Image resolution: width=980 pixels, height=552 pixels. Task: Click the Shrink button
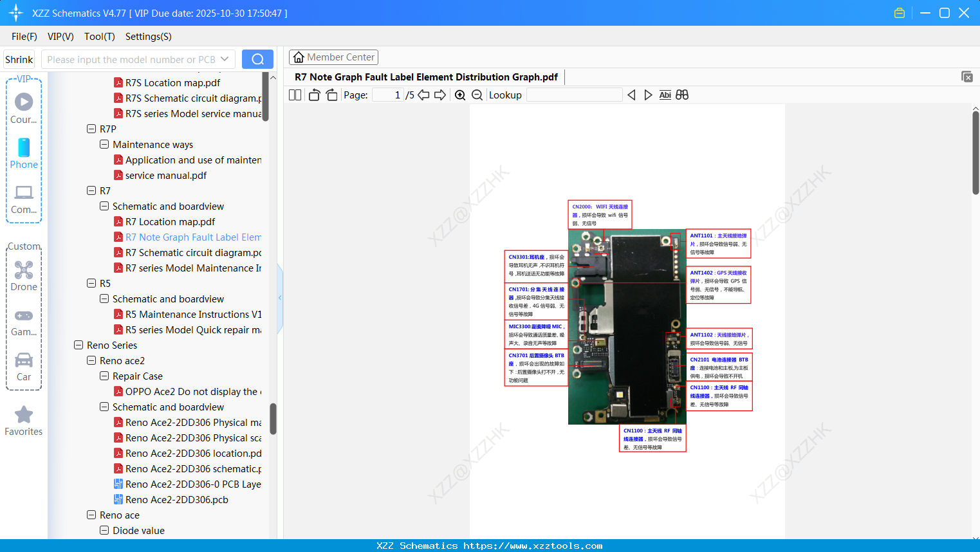click(19, 59)
